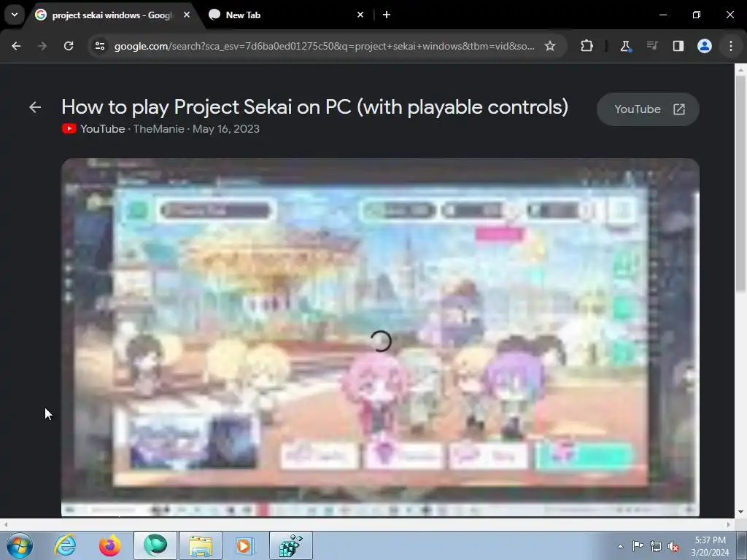Open video on YouTube via YouTube button
The image size is (747, 560).
point(648,109)
